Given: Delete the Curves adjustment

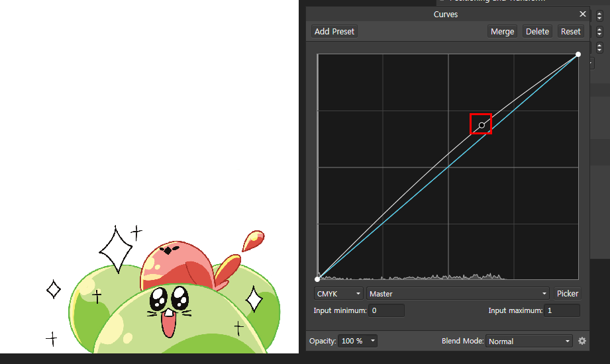Looking at the screenshot, I should click(537, 32).
